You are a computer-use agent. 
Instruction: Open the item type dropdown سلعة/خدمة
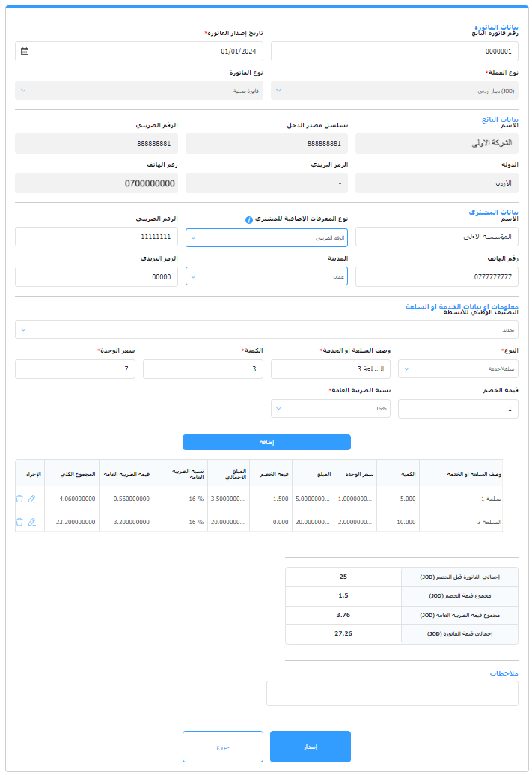click(x=459, y=368)
